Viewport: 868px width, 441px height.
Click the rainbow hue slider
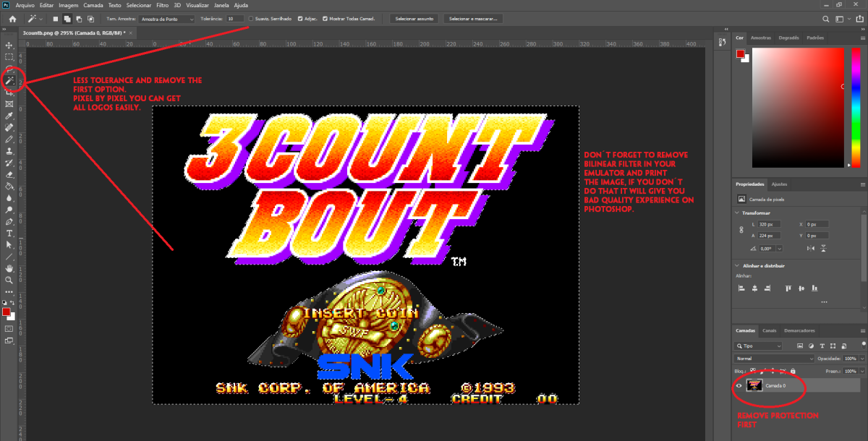coord(856,108)
